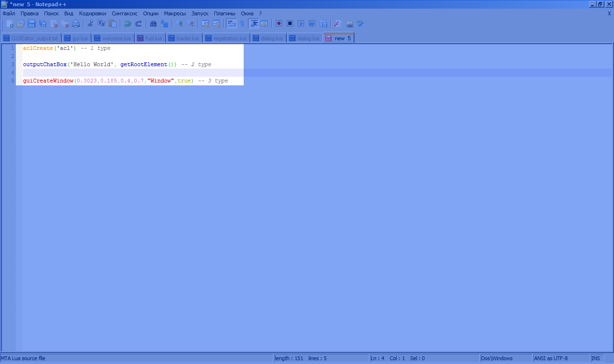Image resolution: width=614 pixels, height=364 pixels.
Task: Click the ANSI as UTF-8 encoding field
Action: pos(551,358)
